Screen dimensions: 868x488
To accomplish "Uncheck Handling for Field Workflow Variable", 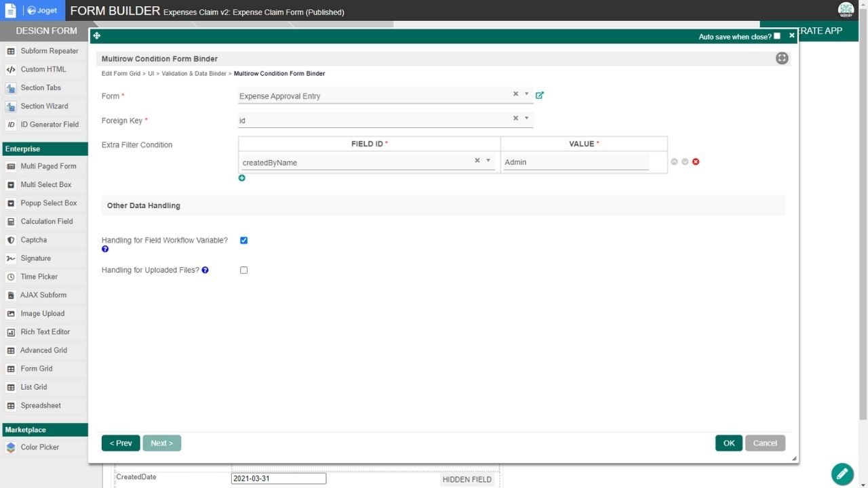I will pos(244,241).
